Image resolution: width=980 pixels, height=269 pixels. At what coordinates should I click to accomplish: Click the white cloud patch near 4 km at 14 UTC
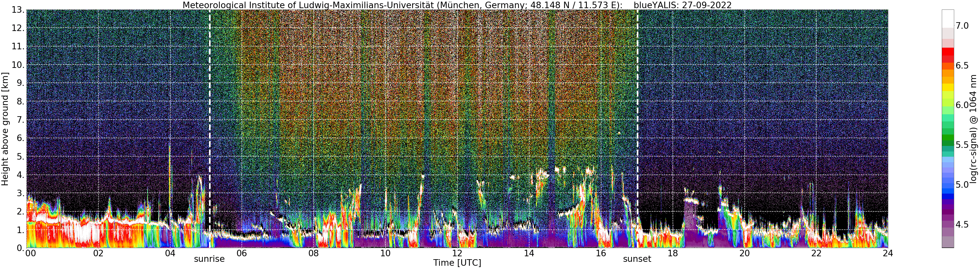542,175
